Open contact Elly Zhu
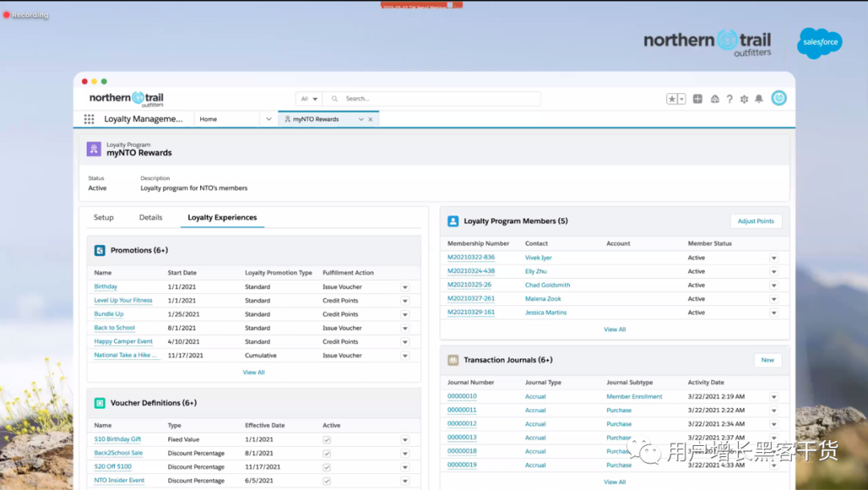The width and height of the screenshot is (868, 490). 535,272
